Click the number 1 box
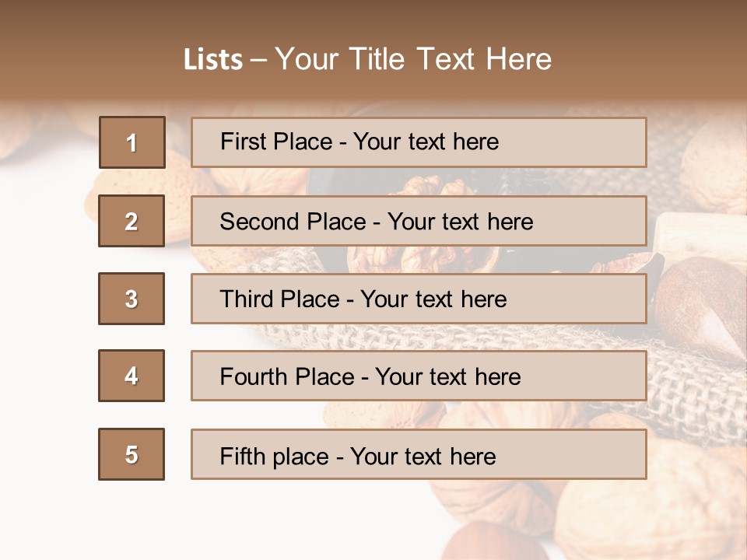 (x=132, y=142)
